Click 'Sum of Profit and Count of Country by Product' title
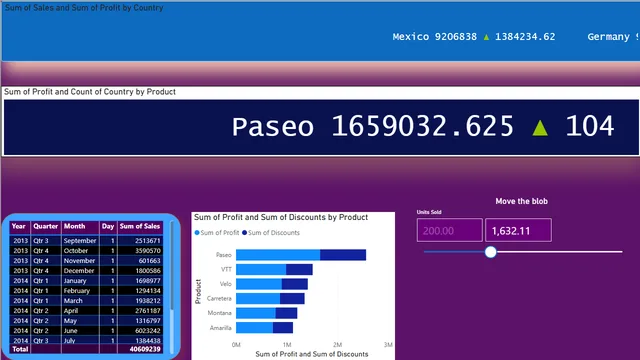The height and width of the screenshot is (360, 640). click(90, 92)
